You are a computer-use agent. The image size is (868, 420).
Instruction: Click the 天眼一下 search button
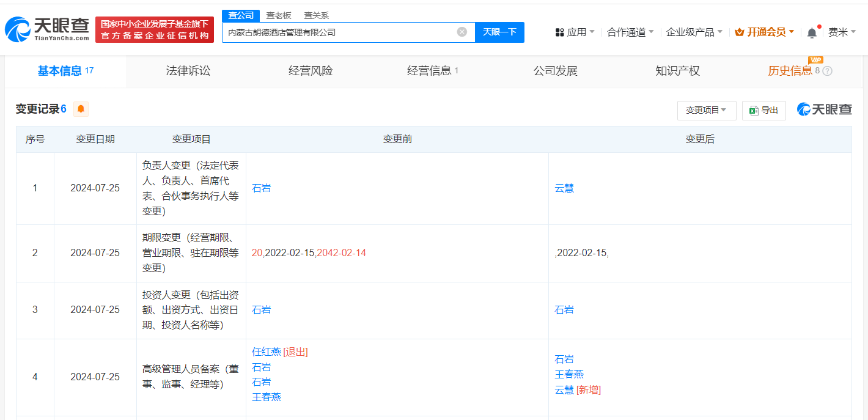pos(499,32)
